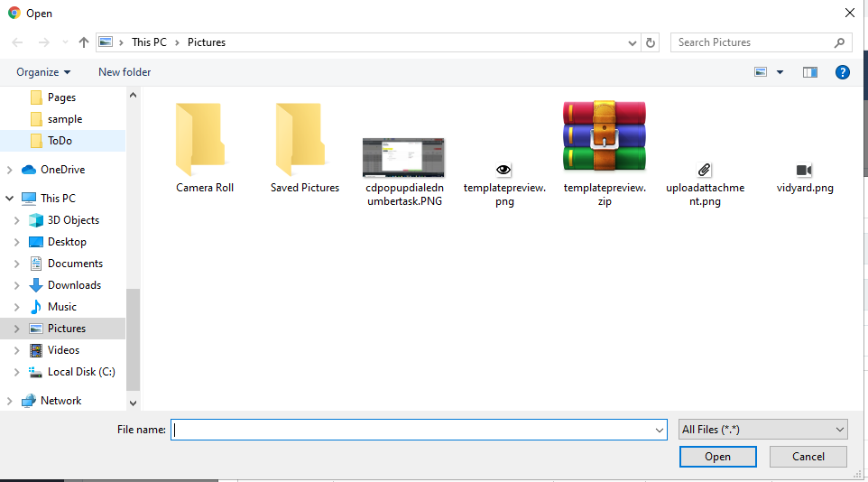Image resolution: width=868 pixels, height=482 pixels.
Task: Refresh the Pictures folder view
Action: [651, 42]
